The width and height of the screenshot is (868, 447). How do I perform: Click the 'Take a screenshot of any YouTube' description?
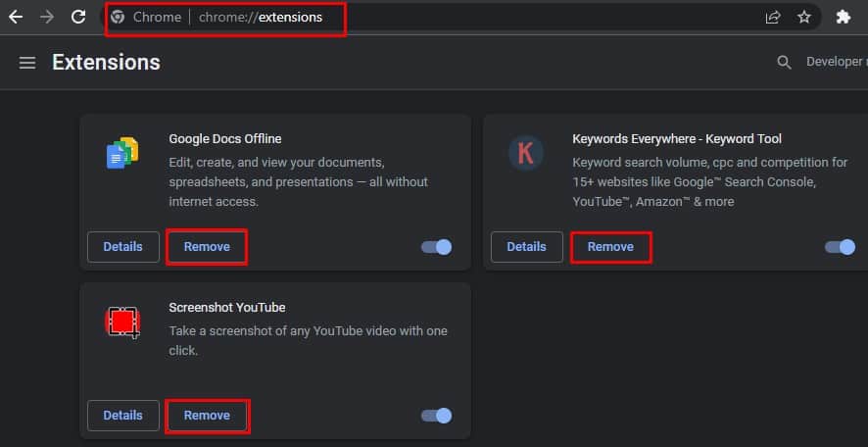pyautogui.click(x=309, y=341)
